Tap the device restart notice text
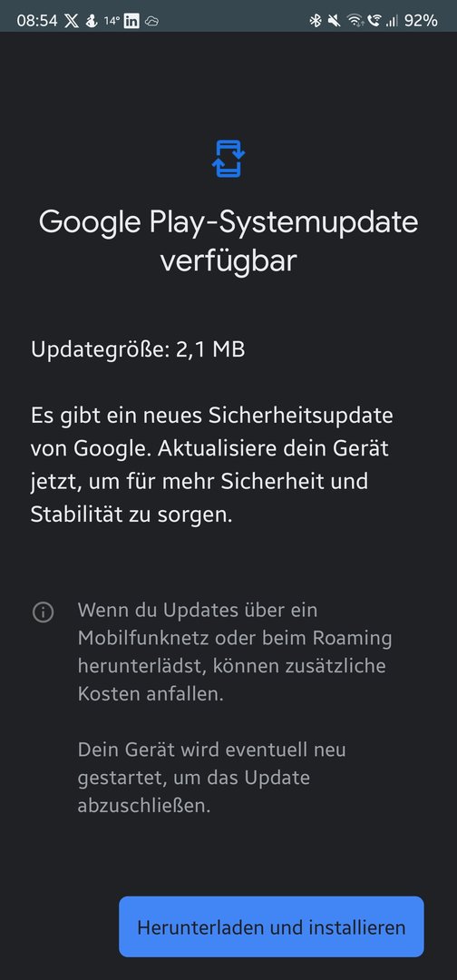The height and width of the screenshot is (980, 457). [211, 778]
